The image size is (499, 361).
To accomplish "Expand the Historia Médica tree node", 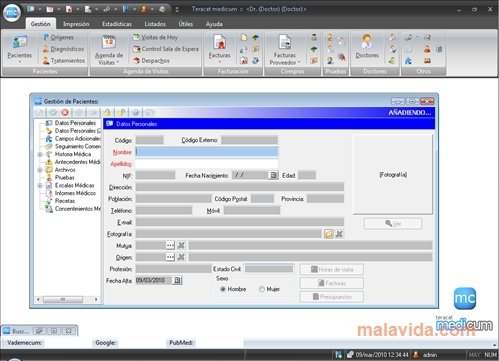I will tap(40, 154).
